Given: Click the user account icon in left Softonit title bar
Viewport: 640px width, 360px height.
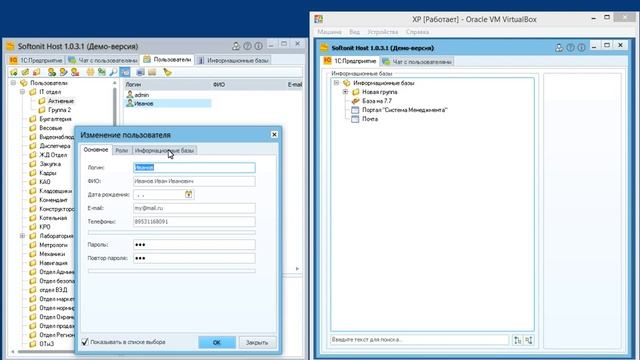Looking at the screenshot, I should [236, 46].
